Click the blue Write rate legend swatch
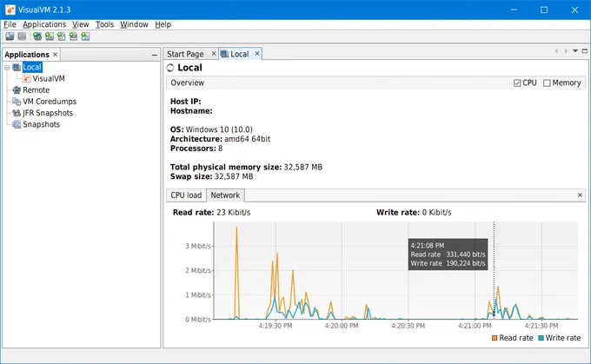 coord(541,338)
